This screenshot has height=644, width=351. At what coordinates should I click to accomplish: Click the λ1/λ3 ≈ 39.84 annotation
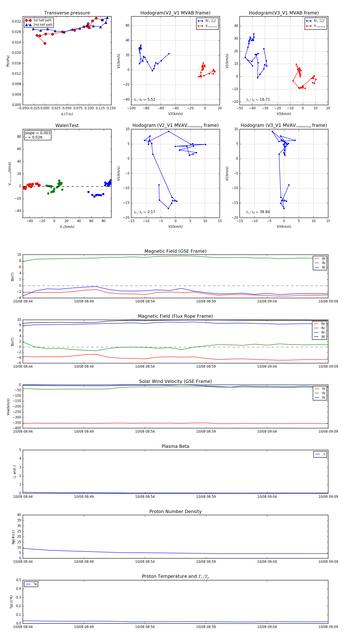pos(258,212)
